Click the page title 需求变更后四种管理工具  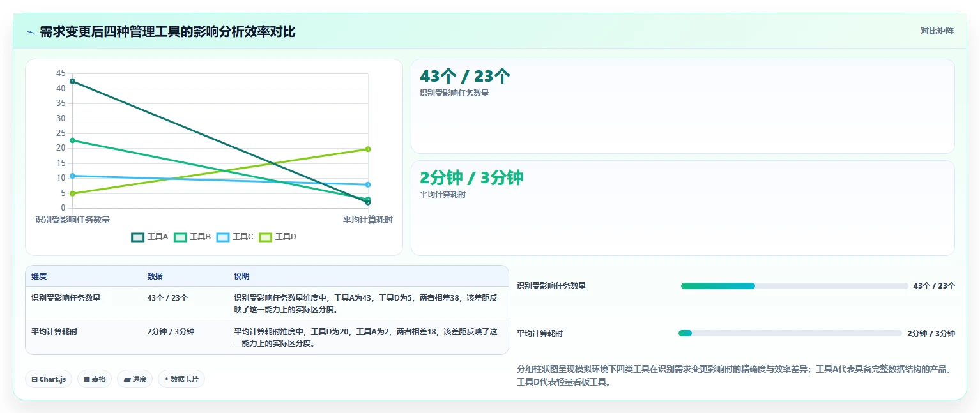[167, 31]
